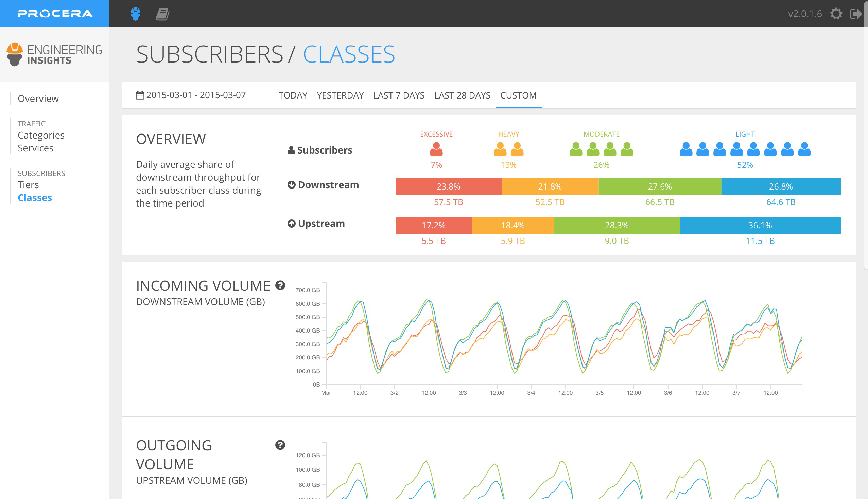This screenshot has height=500, width=868.
Task: Click the Procera logo
Action: (55, 14)
